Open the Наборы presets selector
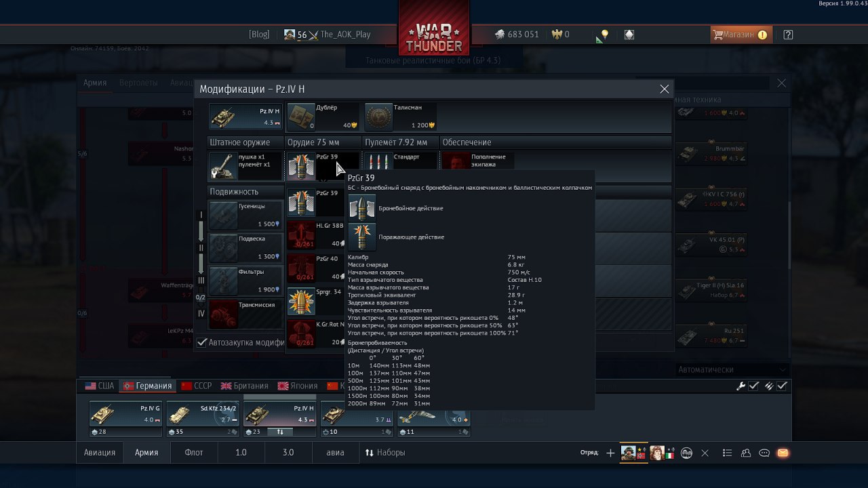Viewport: 868px width, 488px height. [x=384, y=452]
